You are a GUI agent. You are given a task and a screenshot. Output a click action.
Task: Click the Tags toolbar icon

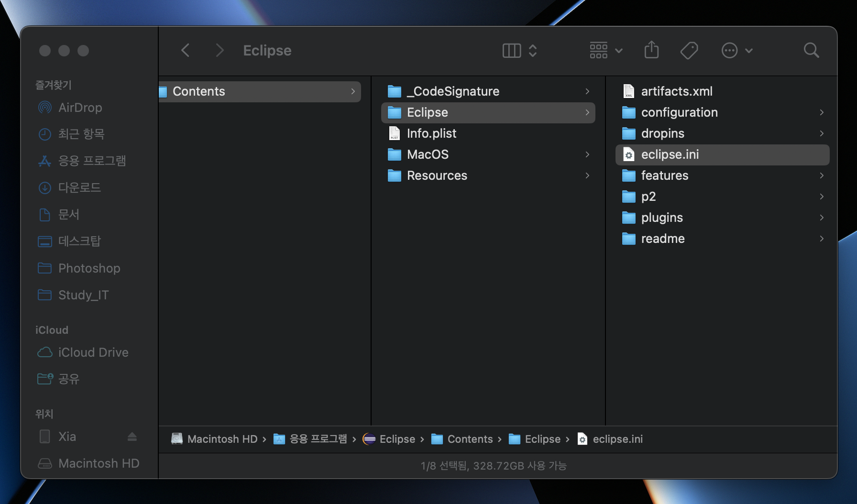point(689,50)
